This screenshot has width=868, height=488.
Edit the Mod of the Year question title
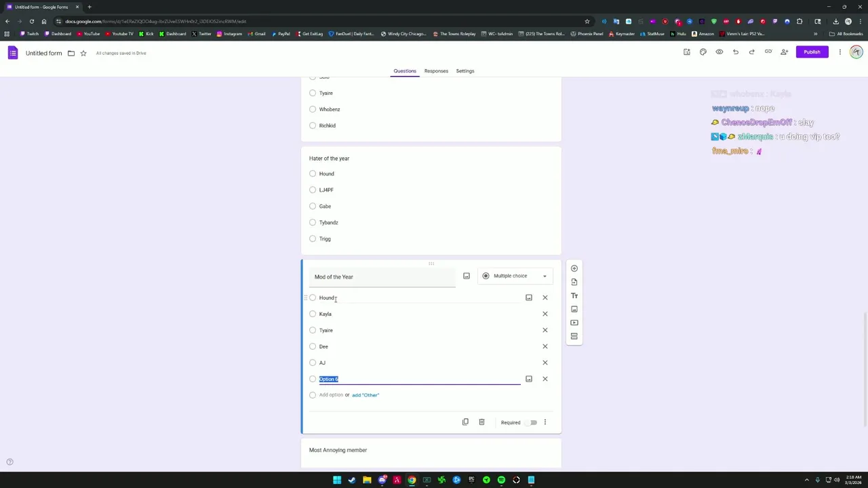382,277
